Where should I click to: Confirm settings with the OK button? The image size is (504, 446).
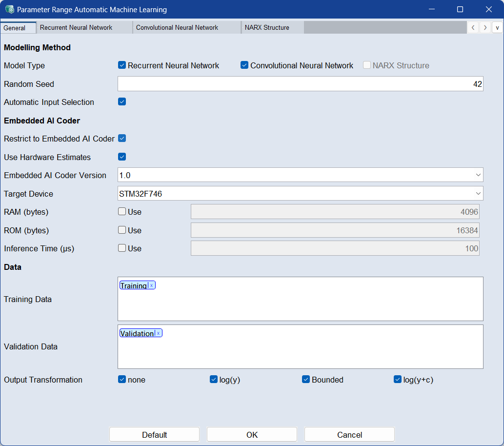(252, 435)
